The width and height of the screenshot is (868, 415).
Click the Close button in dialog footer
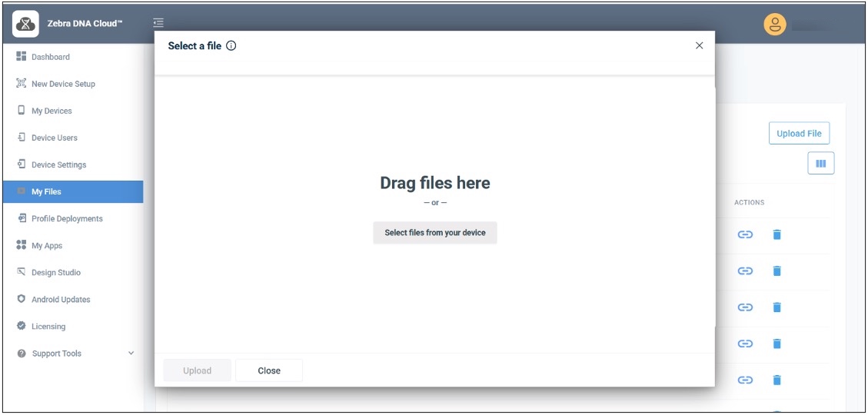[x=269, y=370]
